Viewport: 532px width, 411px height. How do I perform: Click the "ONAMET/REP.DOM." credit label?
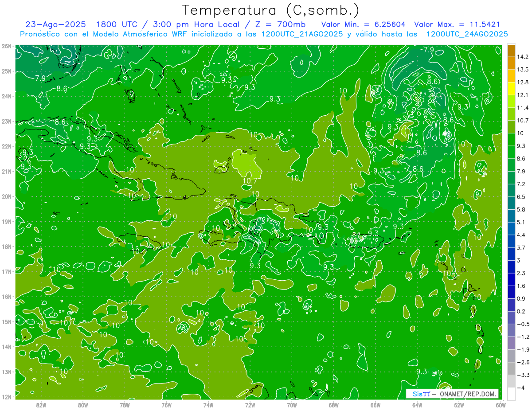pyautogui.click(x=468, y=394)
